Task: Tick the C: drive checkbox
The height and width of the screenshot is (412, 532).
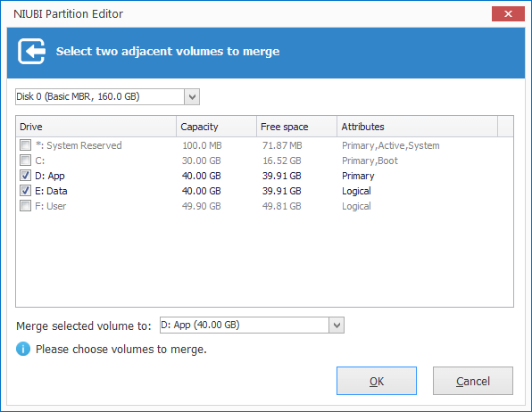Action: tap(26, 161)
